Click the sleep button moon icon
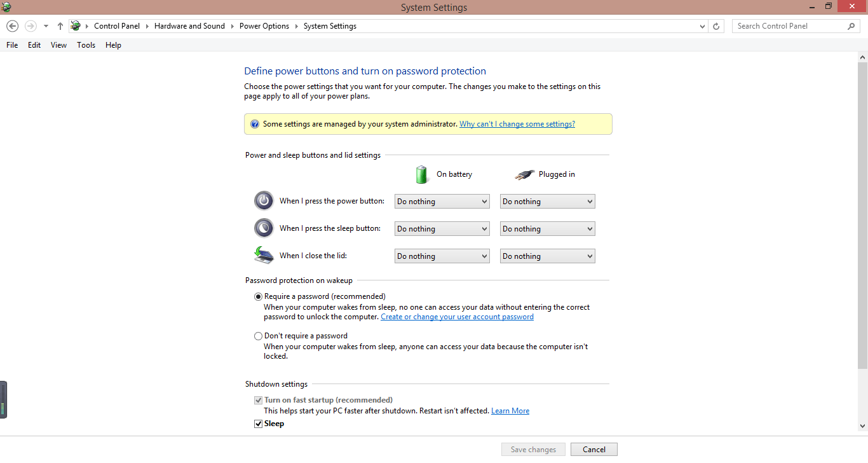The height and width of the screenshot is (463, 868). coord(264,228)
